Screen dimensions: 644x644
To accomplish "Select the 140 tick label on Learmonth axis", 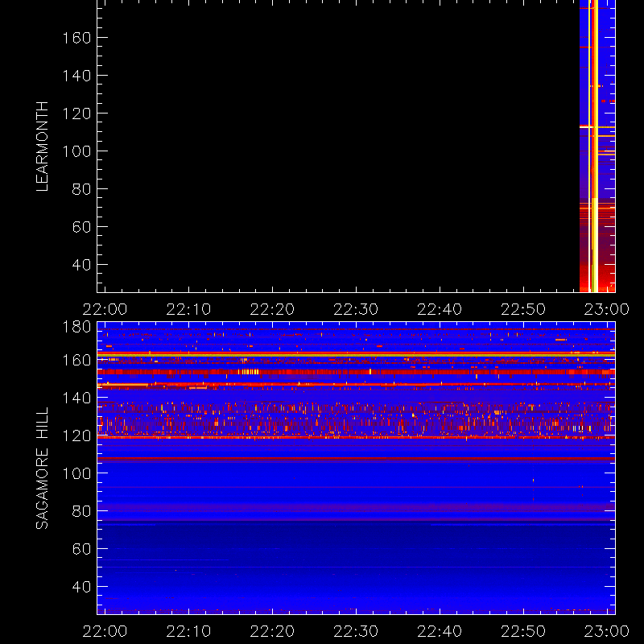I will pos(76,76).
